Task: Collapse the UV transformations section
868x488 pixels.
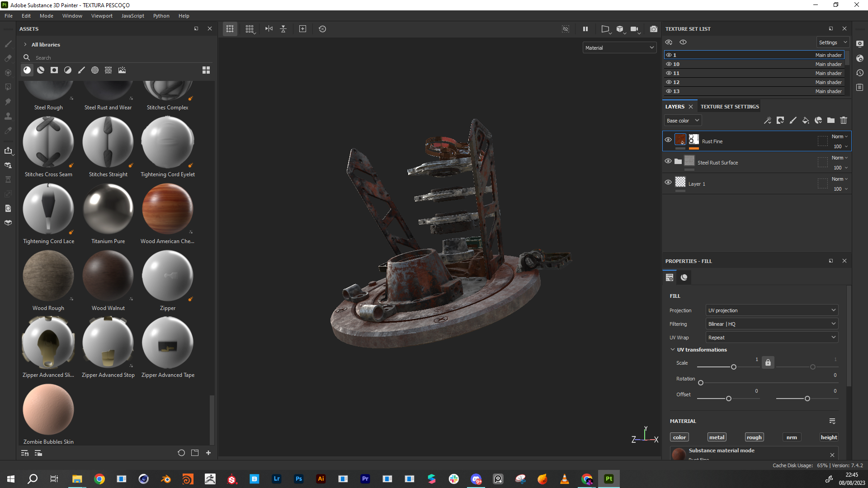Action: click(x=673, y=350)
